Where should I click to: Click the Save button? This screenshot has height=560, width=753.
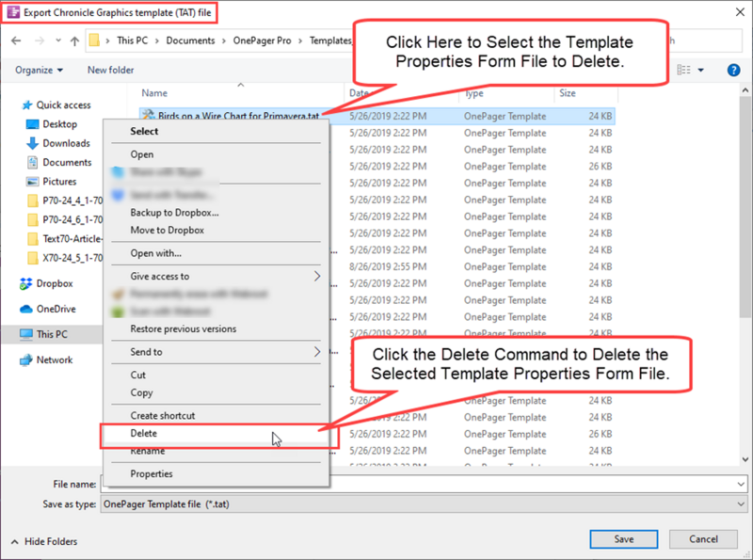click(624, 540)
